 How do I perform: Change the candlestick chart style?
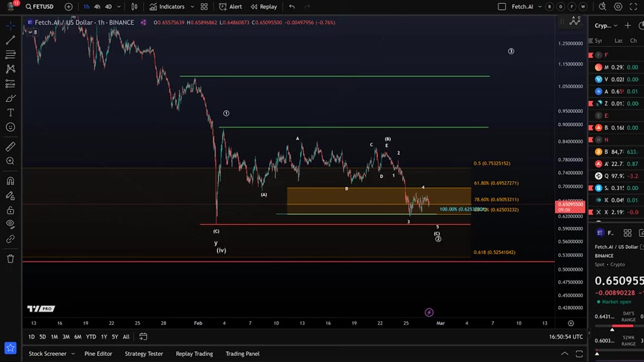click(x=134, y=7)
